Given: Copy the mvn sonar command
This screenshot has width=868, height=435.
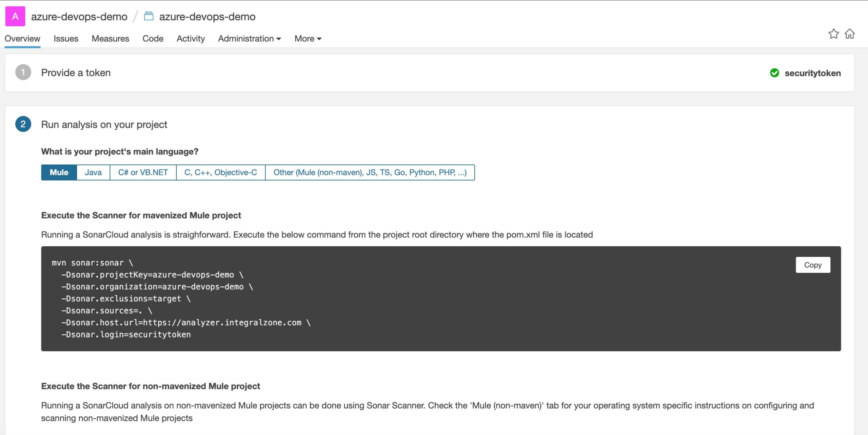Looking at the screenshot, I should coord(813,265).
